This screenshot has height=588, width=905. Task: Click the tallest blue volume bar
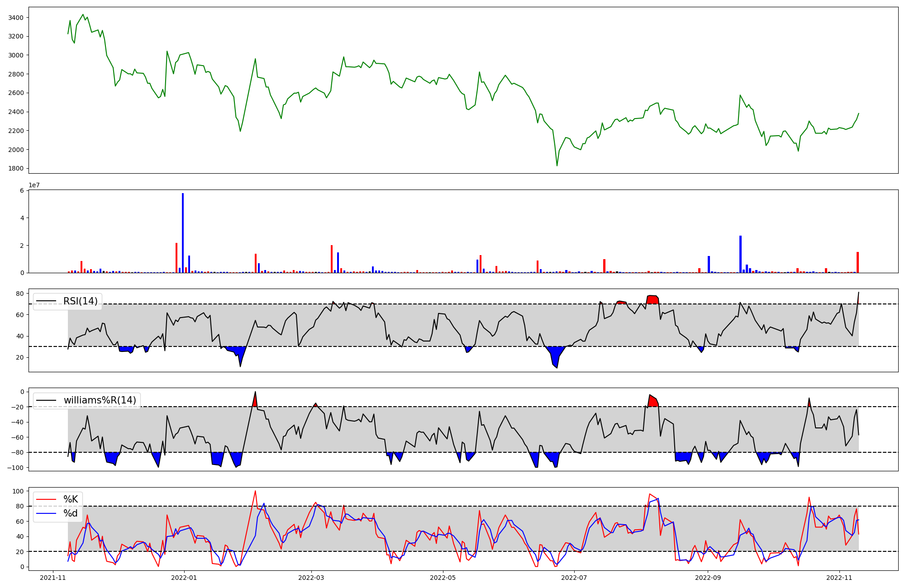183,233
